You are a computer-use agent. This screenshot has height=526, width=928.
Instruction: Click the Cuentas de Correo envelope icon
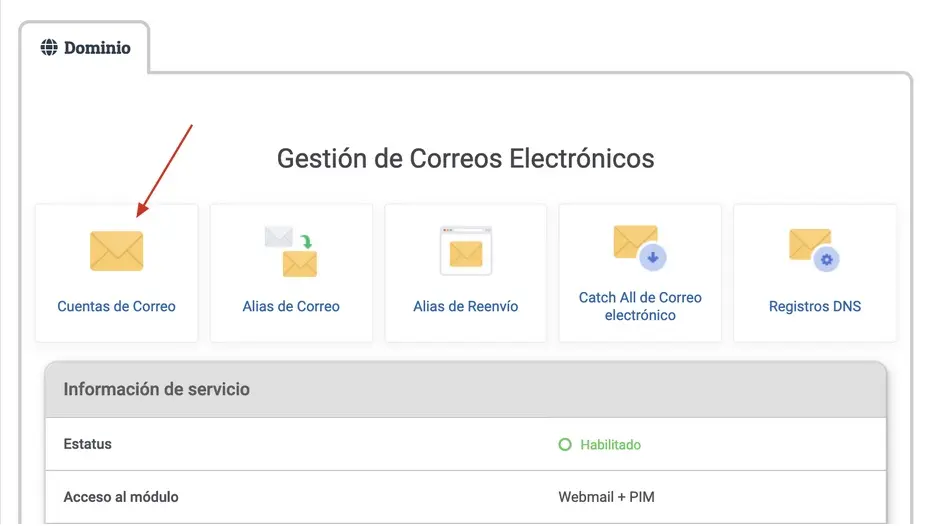117,251
